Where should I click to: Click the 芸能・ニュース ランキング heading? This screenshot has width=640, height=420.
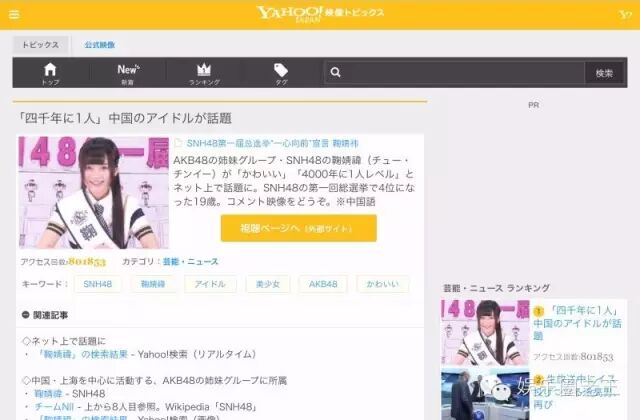496,288
